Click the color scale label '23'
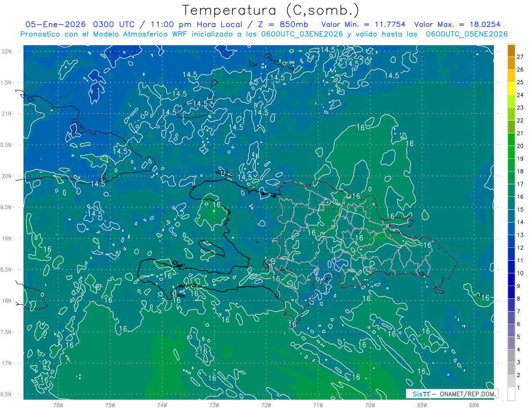 click(x=520, y=108)
